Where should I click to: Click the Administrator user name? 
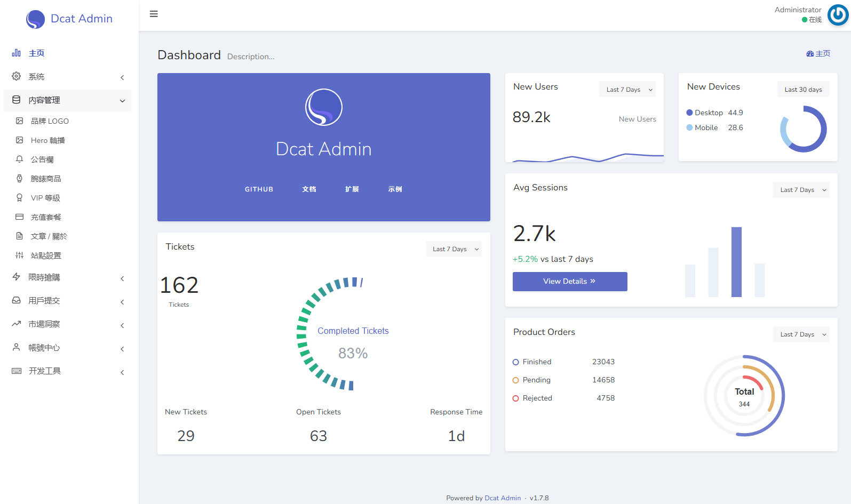[x=798, y=10]
